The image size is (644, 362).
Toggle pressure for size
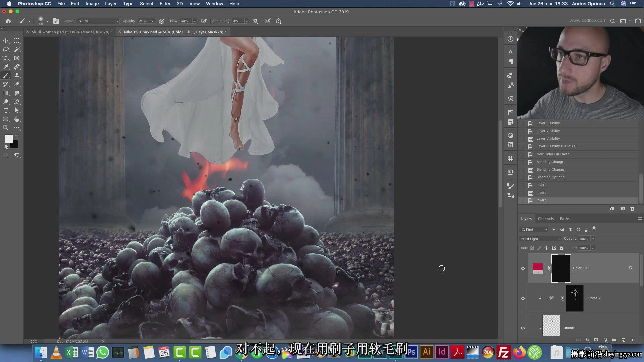click(268, 21)
